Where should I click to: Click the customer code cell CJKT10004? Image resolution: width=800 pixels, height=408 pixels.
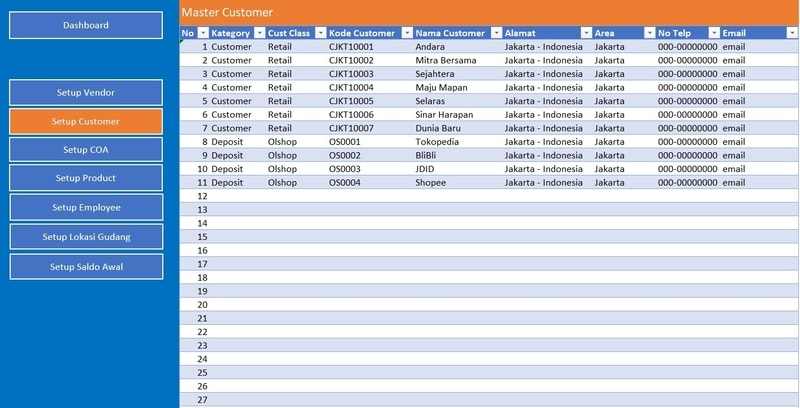351,87
